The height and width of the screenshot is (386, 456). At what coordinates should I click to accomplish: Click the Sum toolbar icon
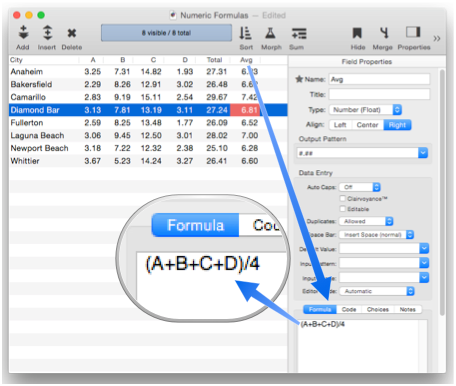[x=299, y=34]
